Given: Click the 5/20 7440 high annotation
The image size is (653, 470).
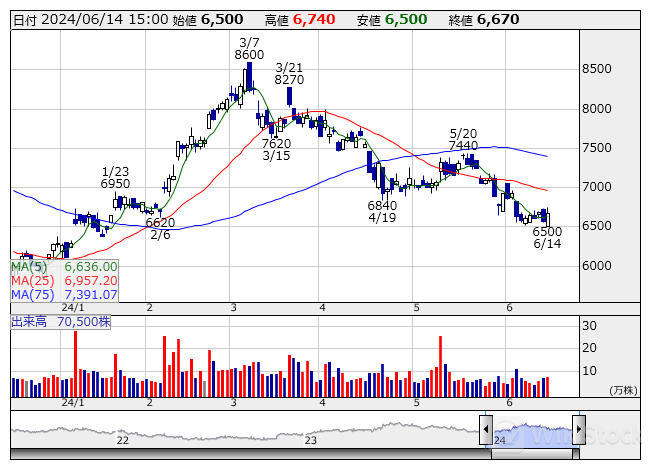Looking at the screenshot, I should (463, 139).
